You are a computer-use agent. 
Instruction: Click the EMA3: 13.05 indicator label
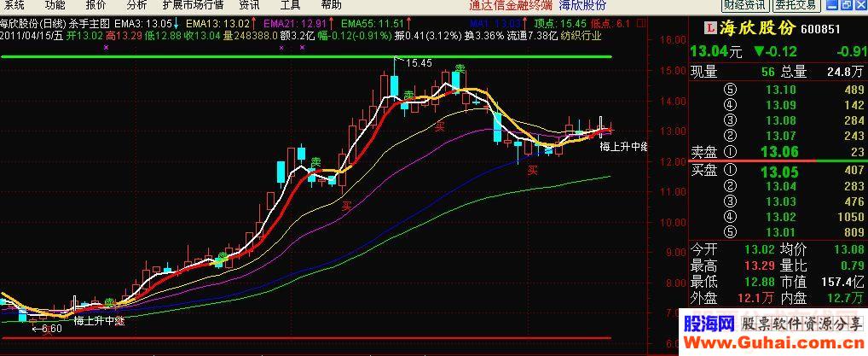tap(143, 23)
